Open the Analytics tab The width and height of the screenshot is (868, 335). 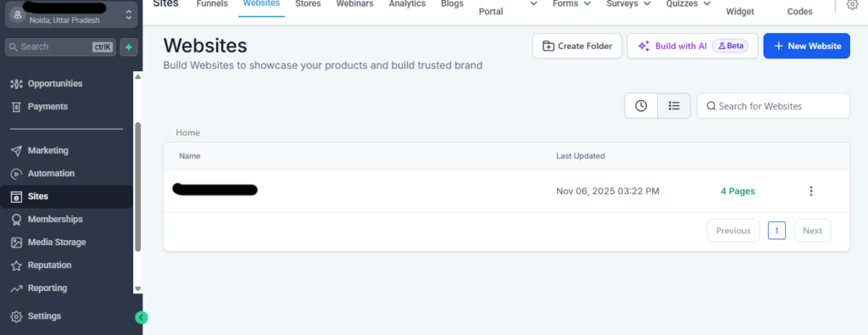pyautogui.click(x=407, y=3)
